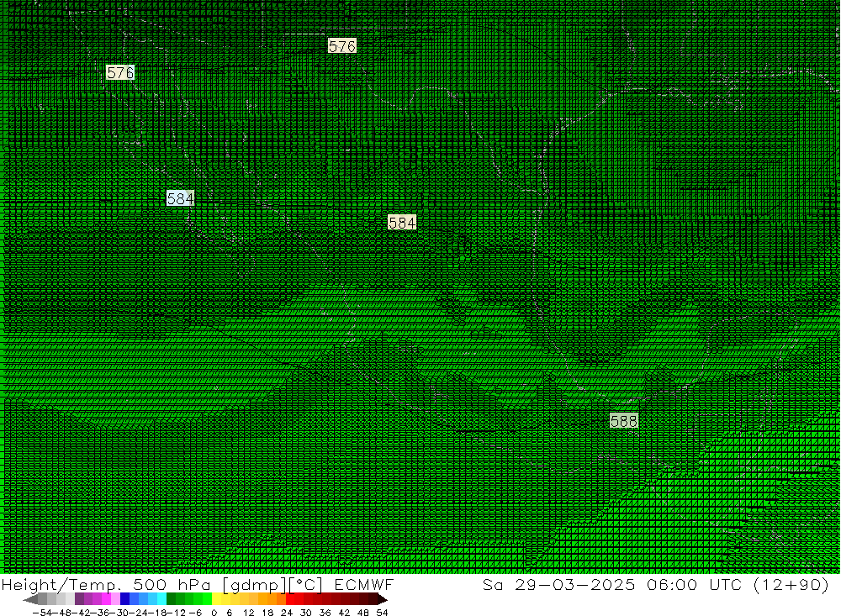Click the 'ECMWF' model name text
841x616 pixels.
click(x=364, y=585)
